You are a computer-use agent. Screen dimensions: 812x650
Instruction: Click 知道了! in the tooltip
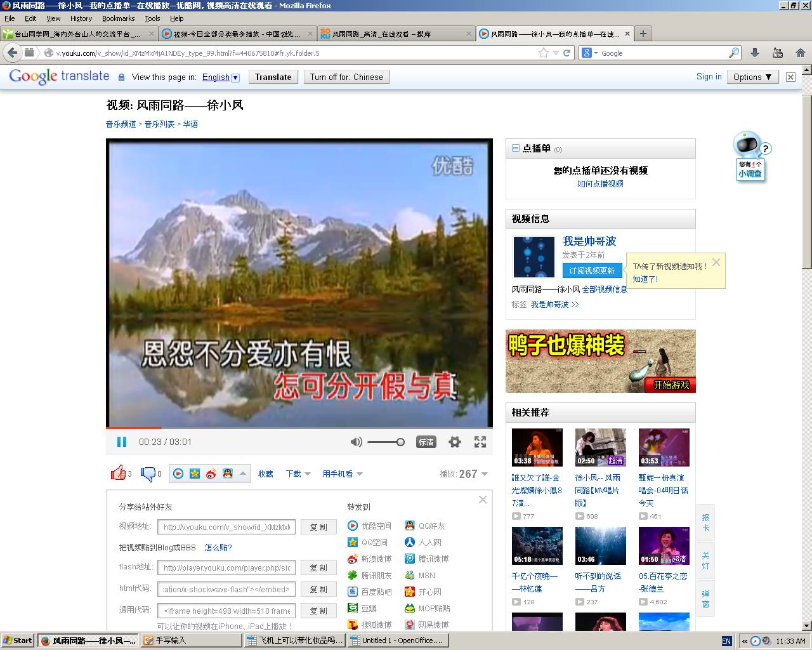tap(645, 279)
